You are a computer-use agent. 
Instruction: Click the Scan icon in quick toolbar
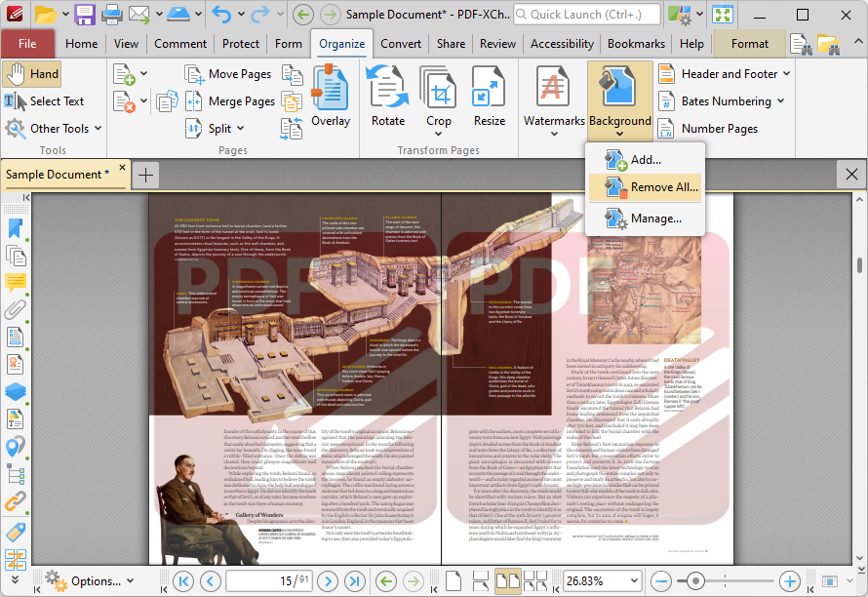coord(178,15)
